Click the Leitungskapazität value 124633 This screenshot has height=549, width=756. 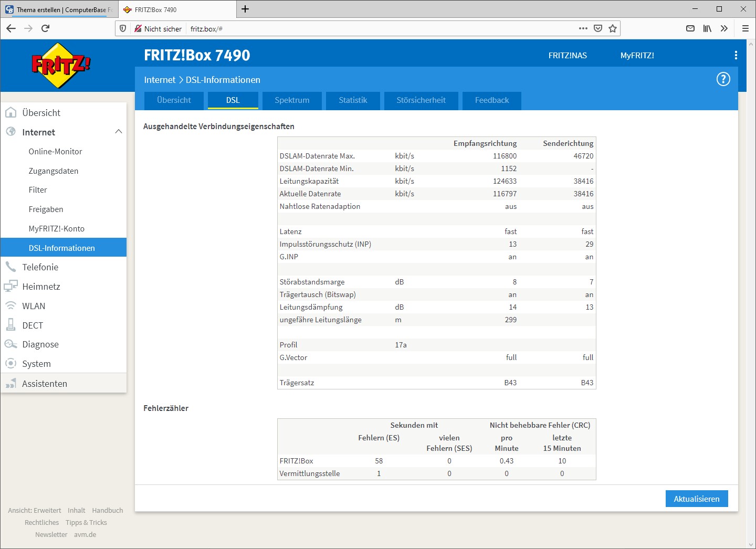505,181
